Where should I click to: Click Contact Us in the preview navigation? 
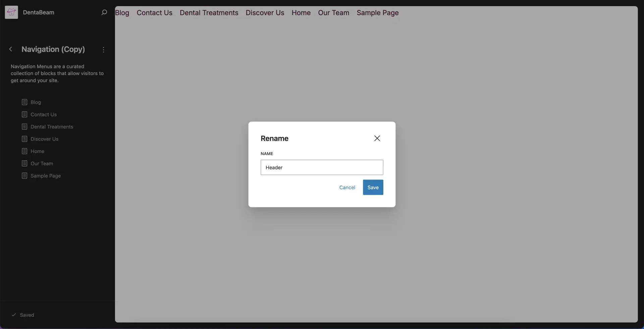pyautogui.click(x=155, y=13)
